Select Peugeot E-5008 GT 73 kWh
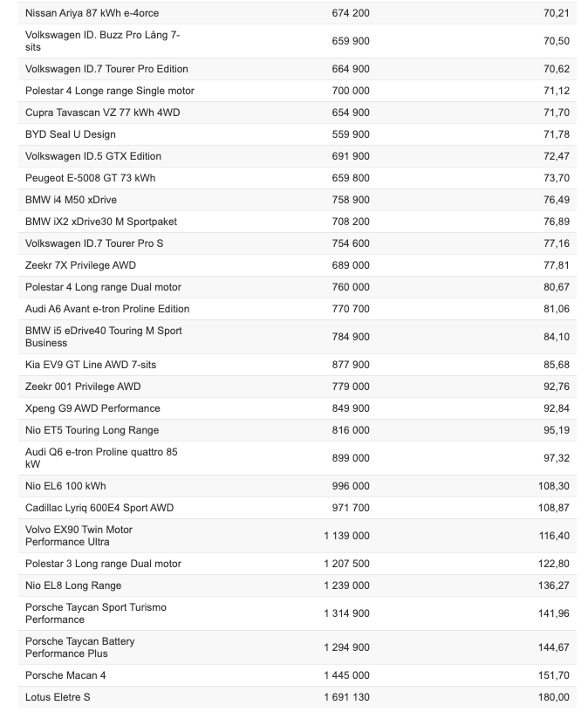This screenshot has width=588, height=719. (91, 178)
